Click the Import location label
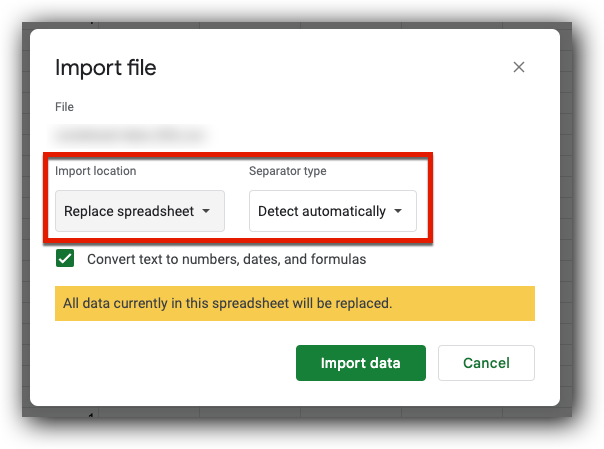604x449 pixels. (x=96, y=171)
